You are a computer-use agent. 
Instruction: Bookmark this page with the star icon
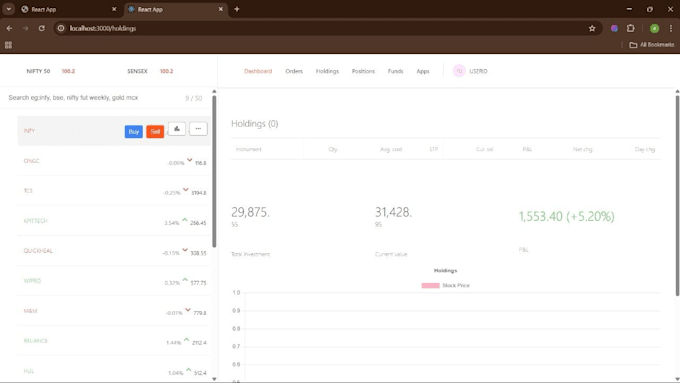click(592, 28)
